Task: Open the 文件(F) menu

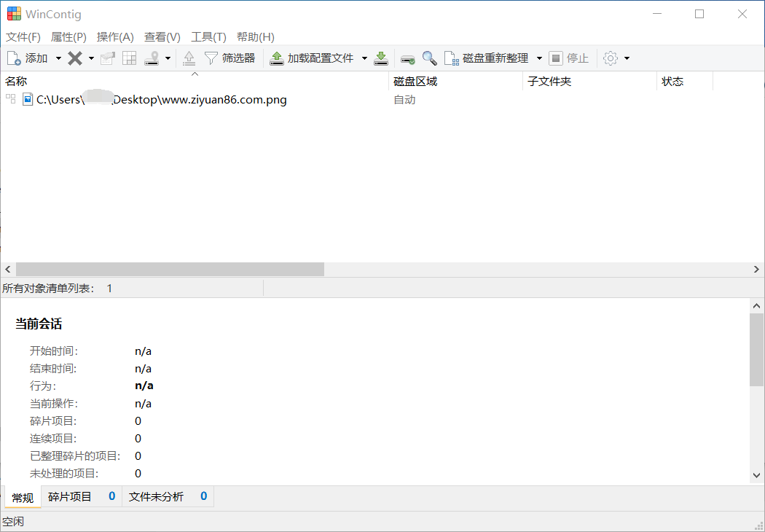Action: click(x=23, y=37)
